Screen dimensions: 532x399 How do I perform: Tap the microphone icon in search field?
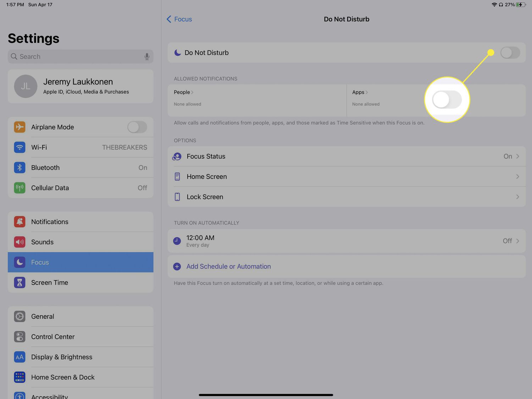[x=147, y=57]
